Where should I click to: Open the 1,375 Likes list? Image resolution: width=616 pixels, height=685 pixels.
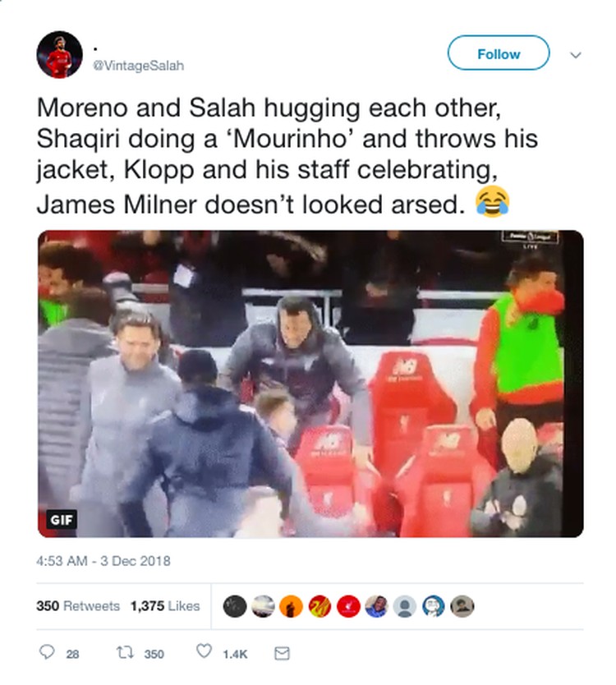pyautogui.click(x=165, y=606)
